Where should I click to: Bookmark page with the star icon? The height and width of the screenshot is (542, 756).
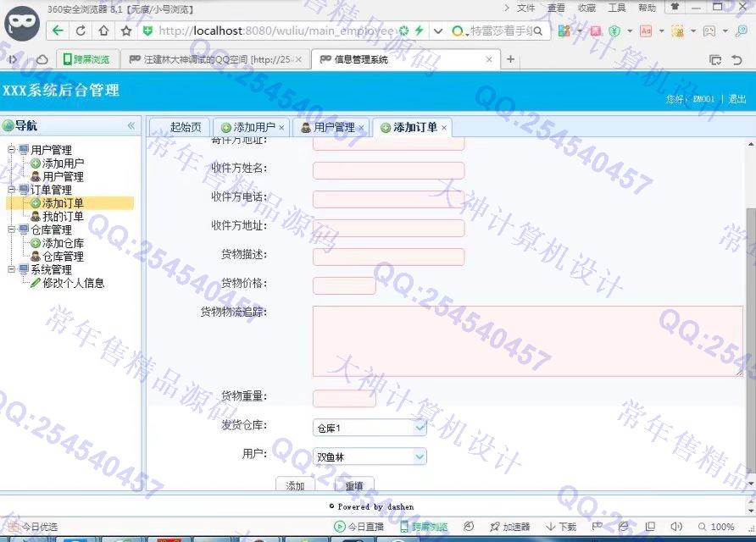point(126,31)
